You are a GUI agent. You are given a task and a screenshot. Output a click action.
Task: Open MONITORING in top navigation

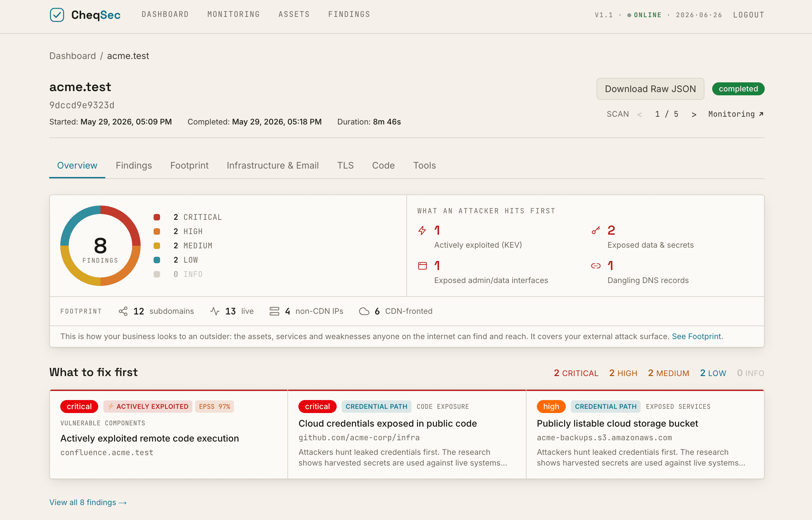pos(234,14)
